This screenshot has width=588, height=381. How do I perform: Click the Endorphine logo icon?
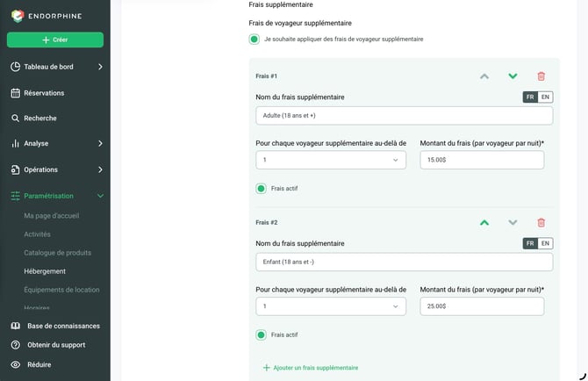[x=18, y=16]
